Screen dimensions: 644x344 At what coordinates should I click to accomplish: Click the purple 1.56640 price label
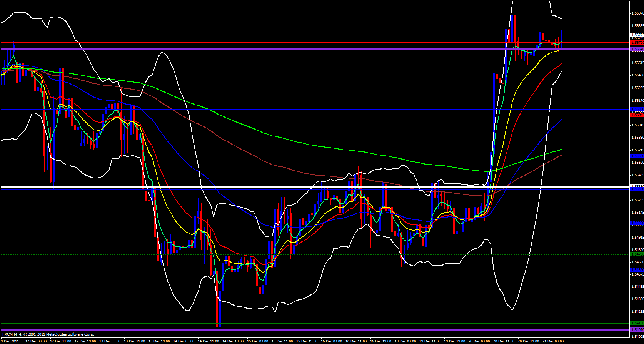click(x=637, y=49)
